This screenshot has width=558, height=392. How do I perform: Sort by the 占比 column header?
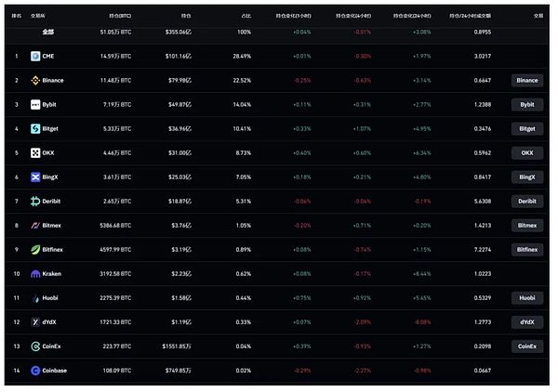(246, 16)
